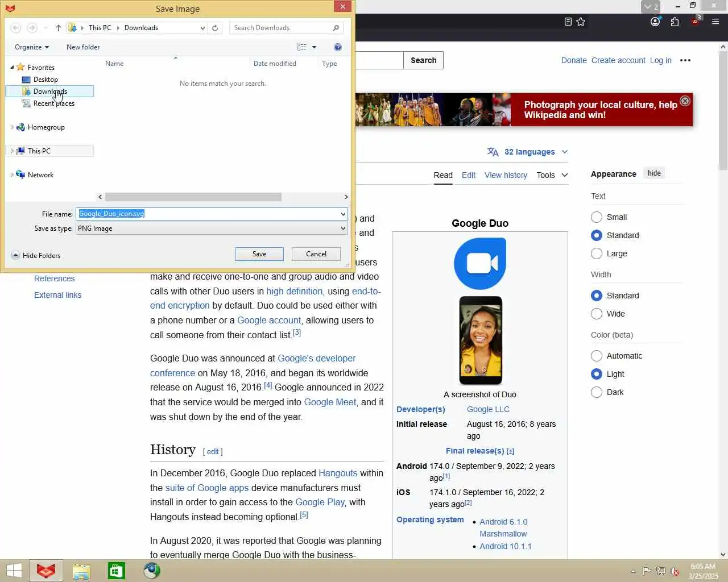Open the phone screenshot of Duo image
This screenshot has width=728, height=582.
tap(481, 340)
